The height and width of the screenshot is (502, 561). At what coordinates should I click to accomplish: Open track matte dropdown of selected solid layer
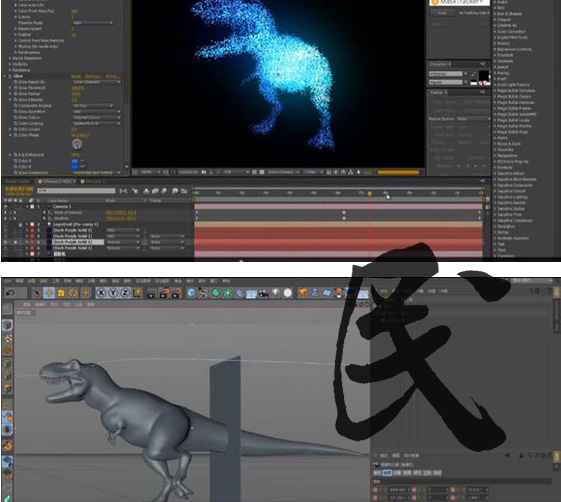(167, 242)
